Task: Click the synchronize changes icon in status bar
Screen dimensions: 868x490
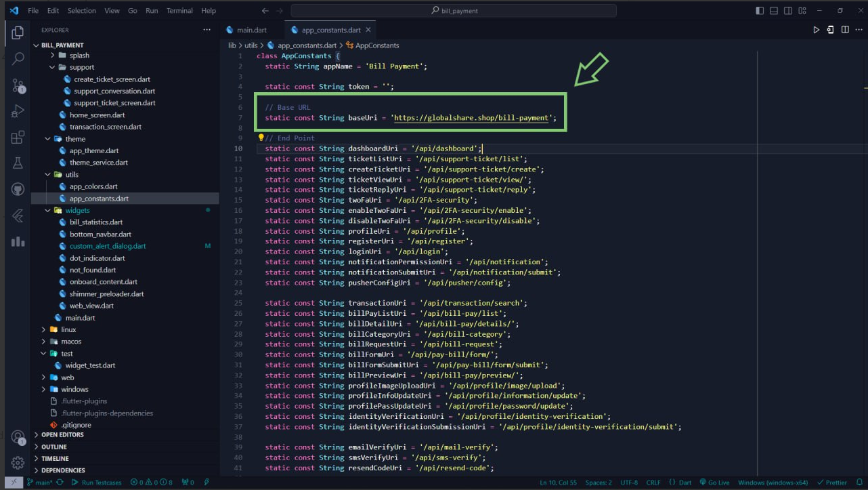Action: click(60, 483)
